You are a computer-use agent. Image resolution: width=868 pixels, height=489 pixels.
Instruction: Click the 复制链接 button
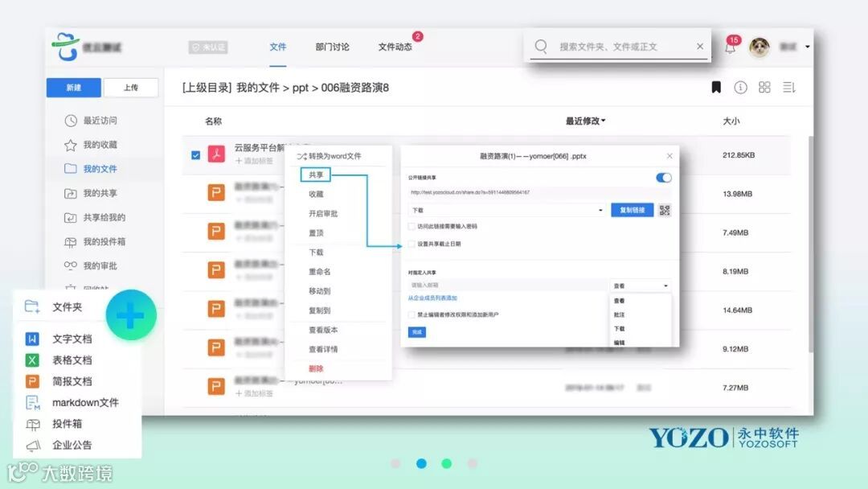click(x=633, y=210)
